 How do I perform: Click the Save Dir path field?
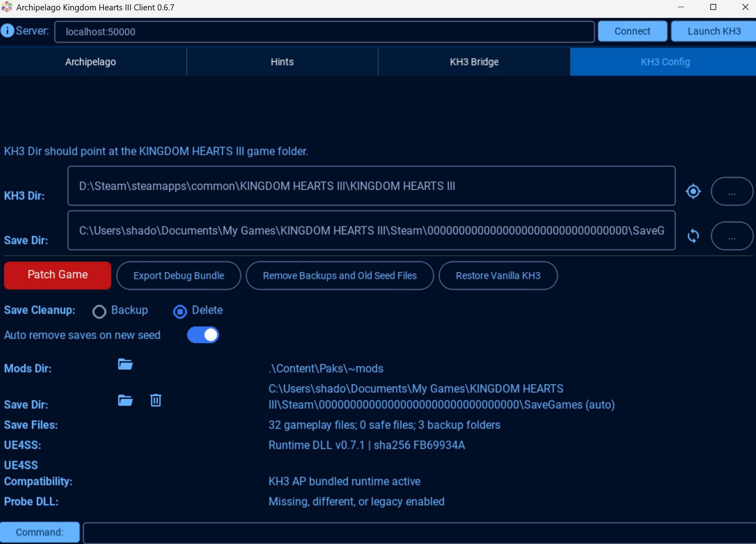(x=372, y=230)
